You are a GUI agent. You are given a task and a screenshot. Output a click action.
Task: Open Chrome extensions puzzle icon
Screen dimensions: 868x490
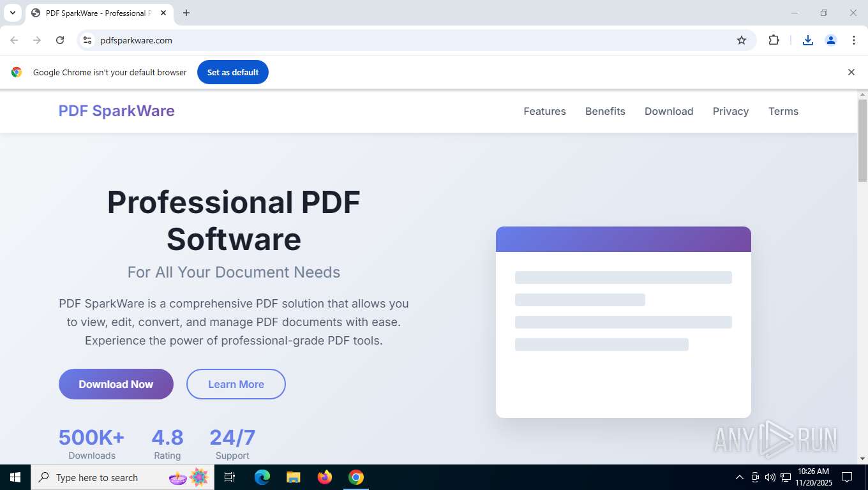click(x=774, y=40)
